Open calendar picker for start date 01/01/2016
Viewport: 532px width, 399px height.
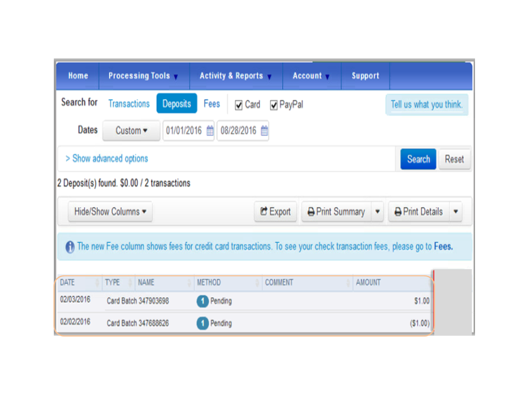(x=210, y=131)
